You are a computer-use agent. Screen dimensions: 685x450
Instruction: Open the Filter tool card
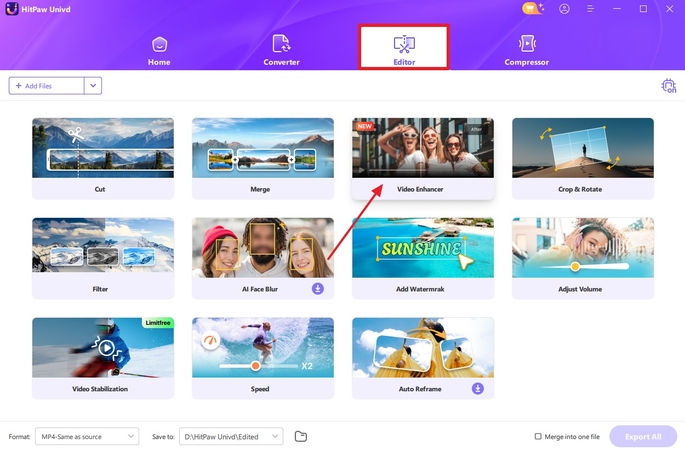click(103, 258)
